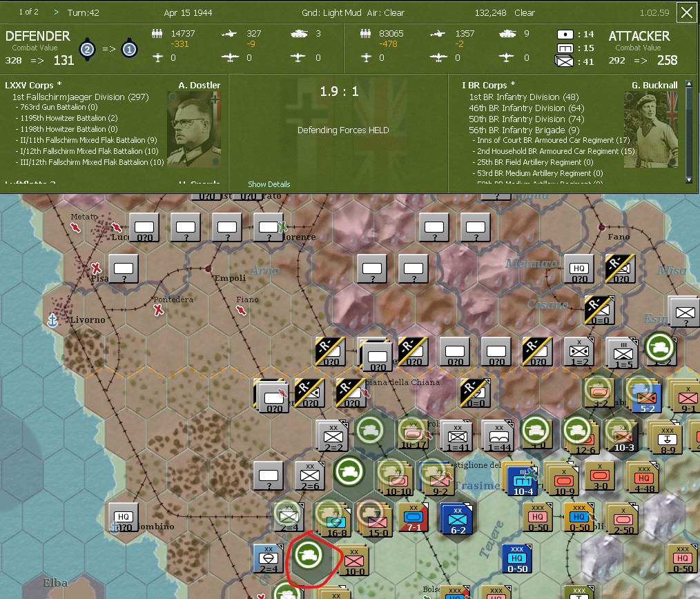Click damaged airfield marker at Fiano

241,310
